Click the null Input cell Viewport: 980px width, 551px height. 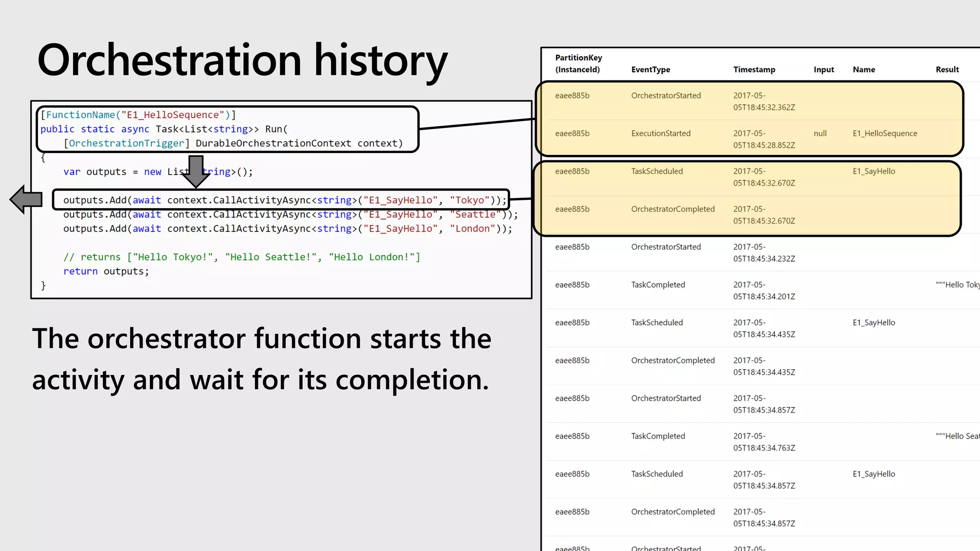point(820,133)
